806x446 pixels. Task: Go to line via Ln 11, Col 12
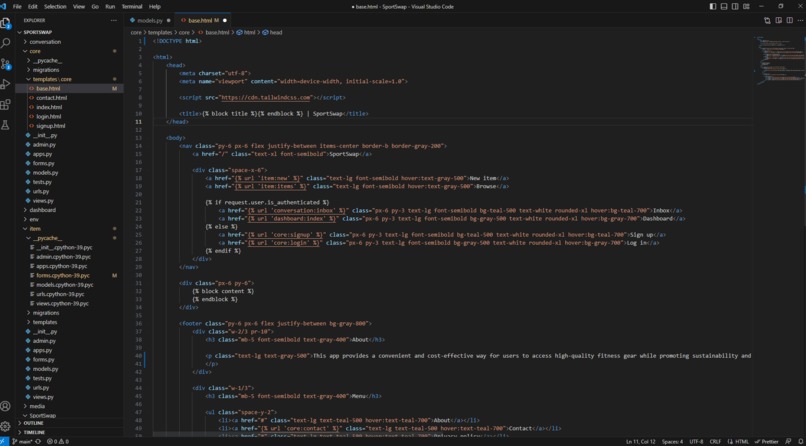[x=640, y=441]
